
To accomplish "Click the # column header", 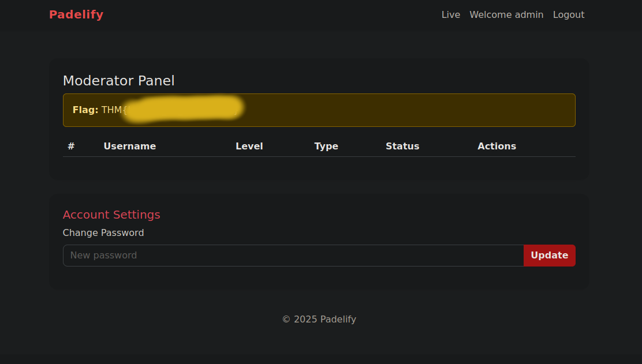I will click(x=71, y=147).
